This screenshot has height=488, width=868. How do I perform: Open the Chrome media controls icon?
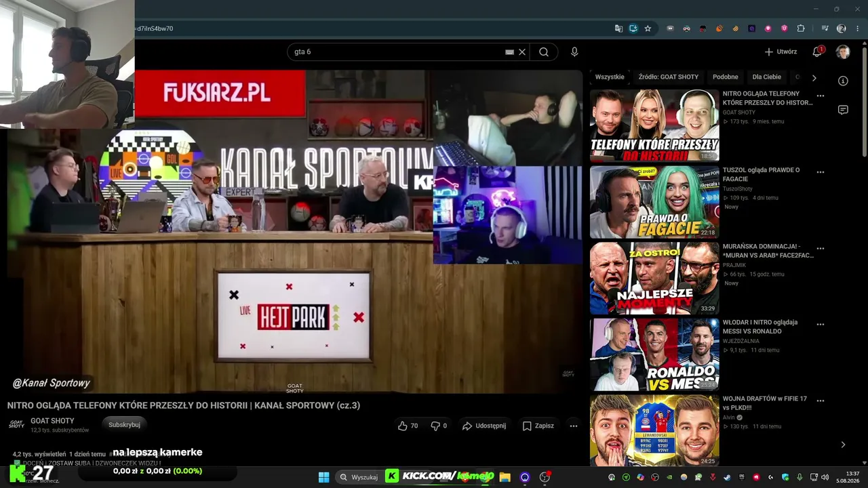click(825, 28)
